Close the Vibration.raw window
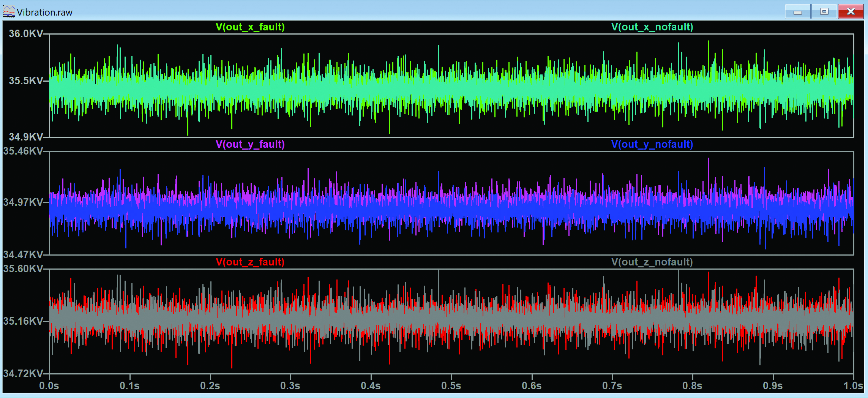This screenshot has height=398, width=868. point(851,12)
